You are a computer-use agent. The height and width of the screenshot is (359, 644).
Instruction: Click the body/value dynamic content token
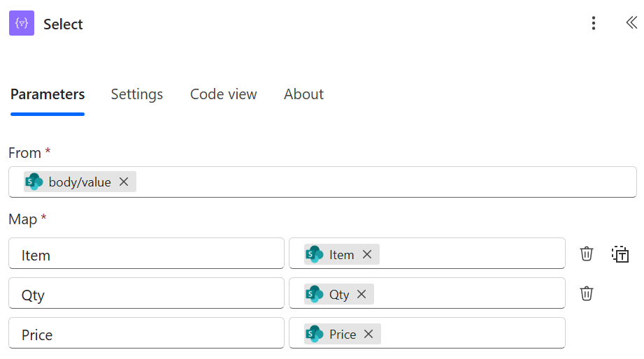(x=79, y=182)
